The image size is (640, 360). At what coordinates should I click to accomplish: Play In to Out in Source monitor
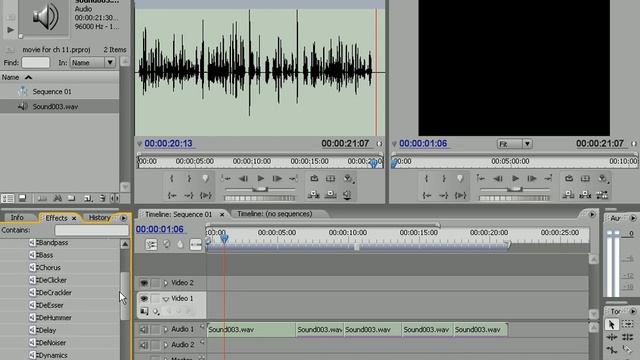point(206,196)
